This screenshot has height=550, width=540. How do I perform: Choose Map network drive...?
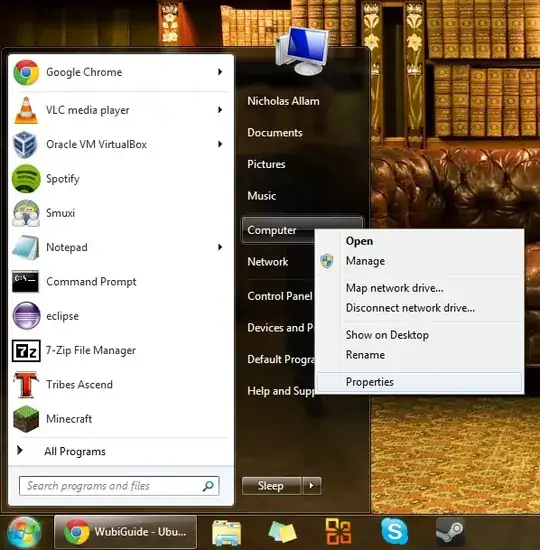[x=419, y=288]
